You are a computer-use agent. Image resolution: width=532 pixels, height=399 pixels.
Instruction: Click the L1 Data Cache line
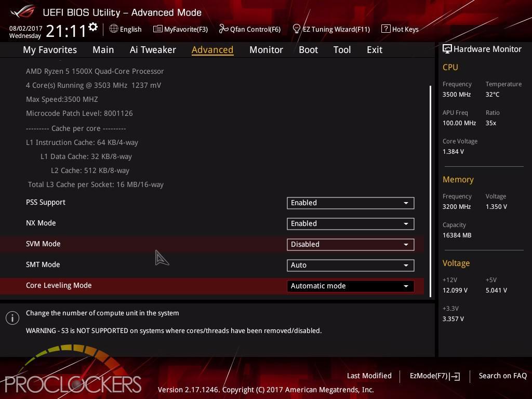86,156
